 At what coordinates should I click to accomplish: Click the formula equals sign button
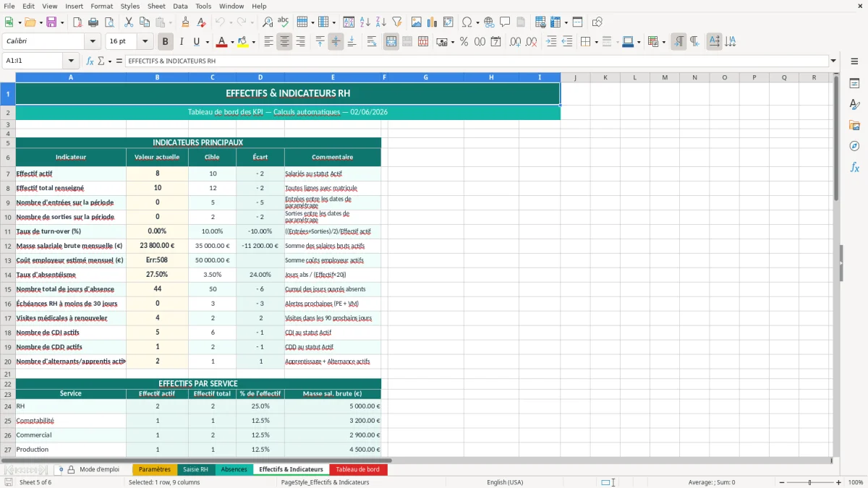[x=119, y=61]
